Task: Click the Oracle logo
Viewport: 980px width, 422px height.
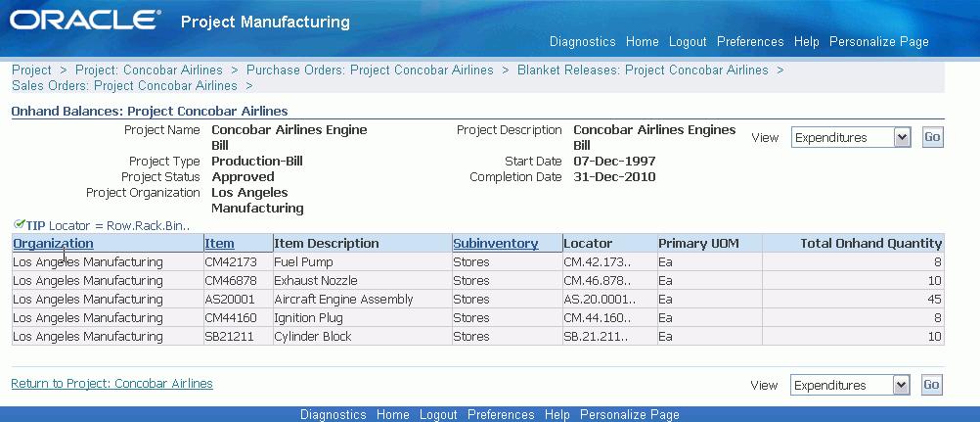Action: pos(85,20)
